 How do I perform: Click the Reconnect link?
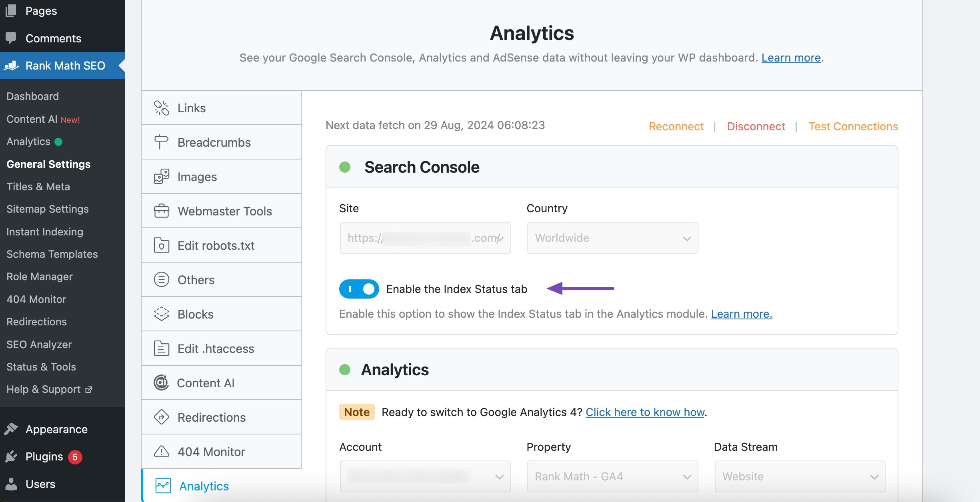coord(676,126)
